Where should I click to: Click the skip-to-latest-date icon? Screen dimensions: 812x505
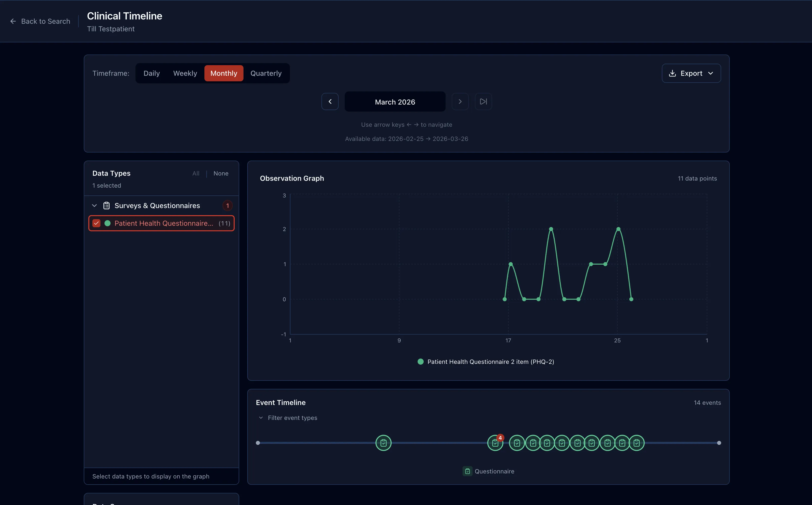483,102
